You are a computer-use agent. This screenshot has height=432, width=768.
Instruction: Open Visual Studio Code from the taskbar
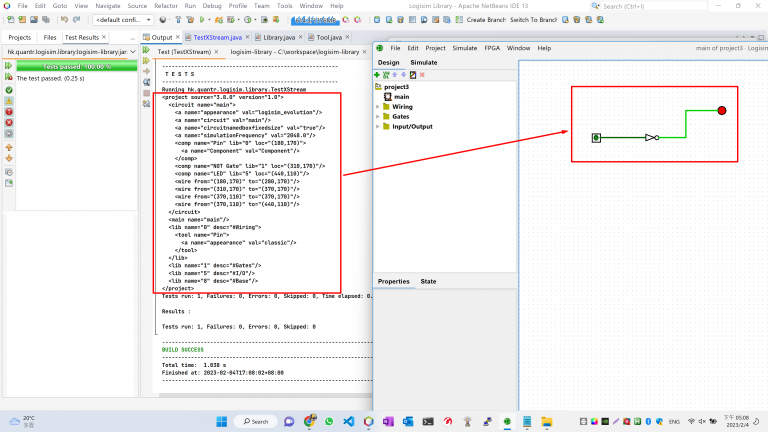pyautogui.click(x=349, y=421)
